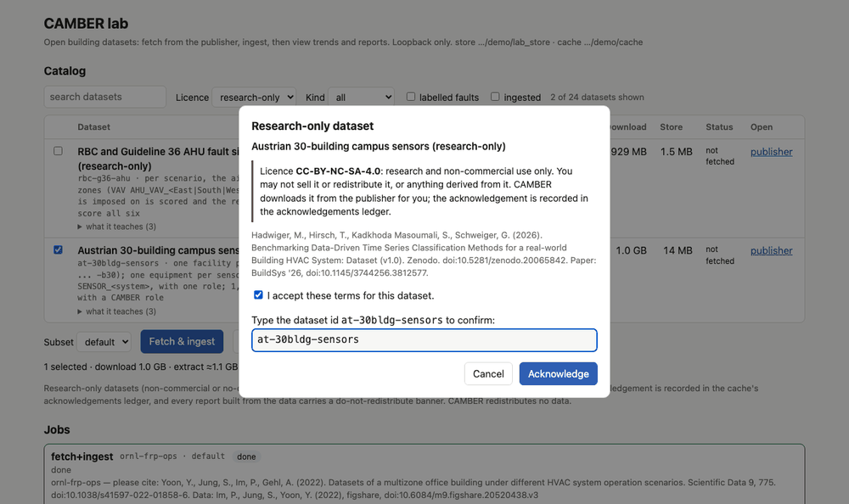
Task: Open the Licence dropdown showing research-only
Action: click(x=254, y=98)
